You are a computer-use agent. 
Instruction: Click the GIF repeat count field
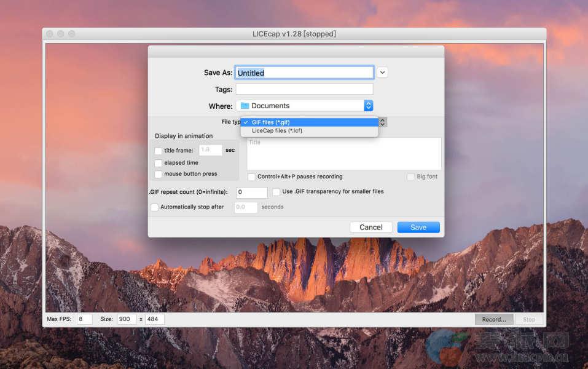(251, 192)
